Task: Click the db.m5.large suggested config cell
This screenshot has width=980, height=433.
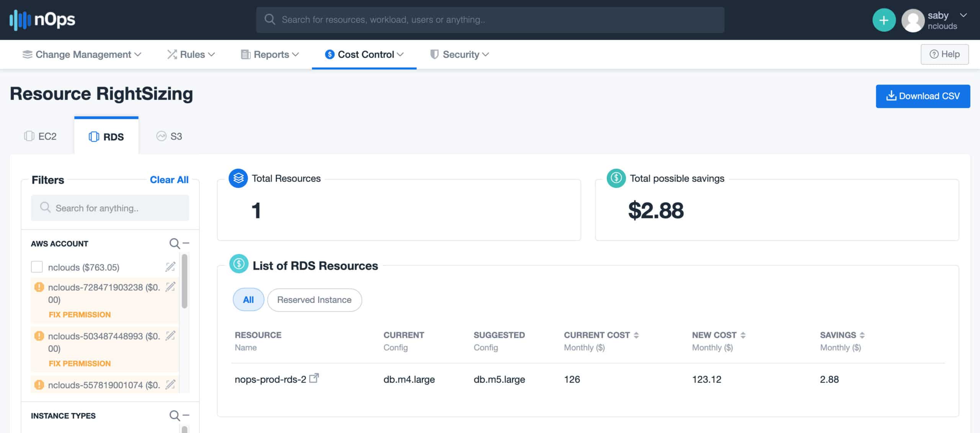Action: tap(499, 379)
